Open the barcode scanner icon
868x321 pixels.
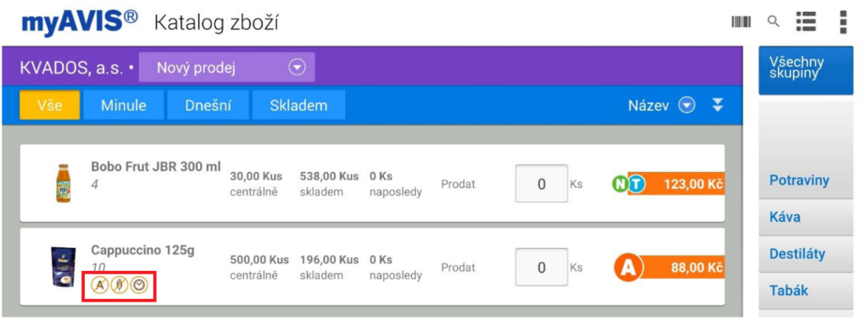coord(741,22)
